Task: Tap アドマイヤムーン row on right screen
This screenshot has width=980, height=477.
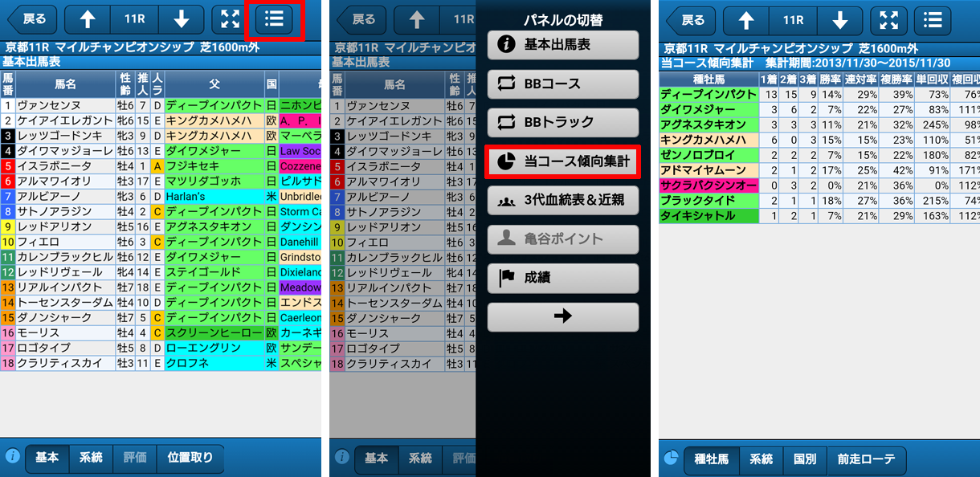Action: tap(819, 170)
